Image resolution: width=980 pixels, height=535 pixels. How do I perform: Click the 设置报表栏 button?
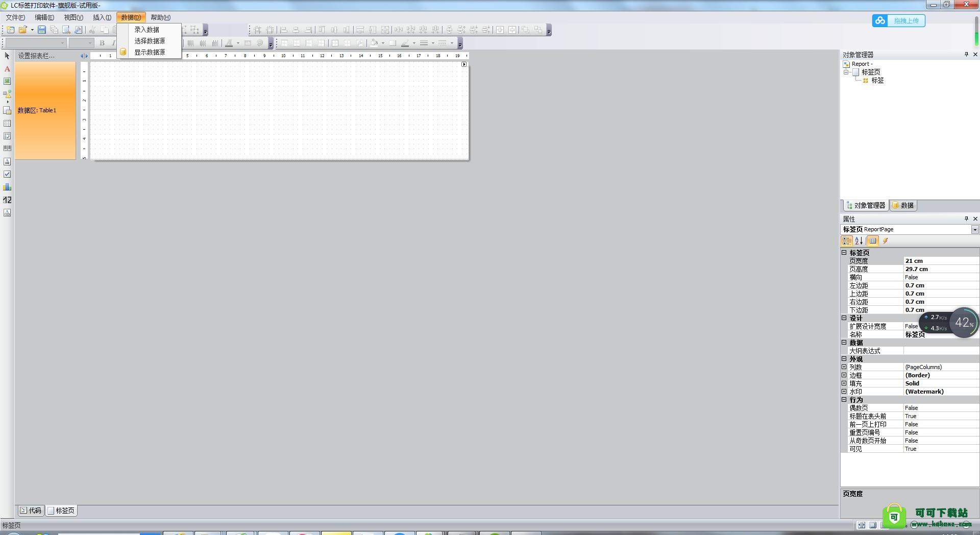[36, 56]
